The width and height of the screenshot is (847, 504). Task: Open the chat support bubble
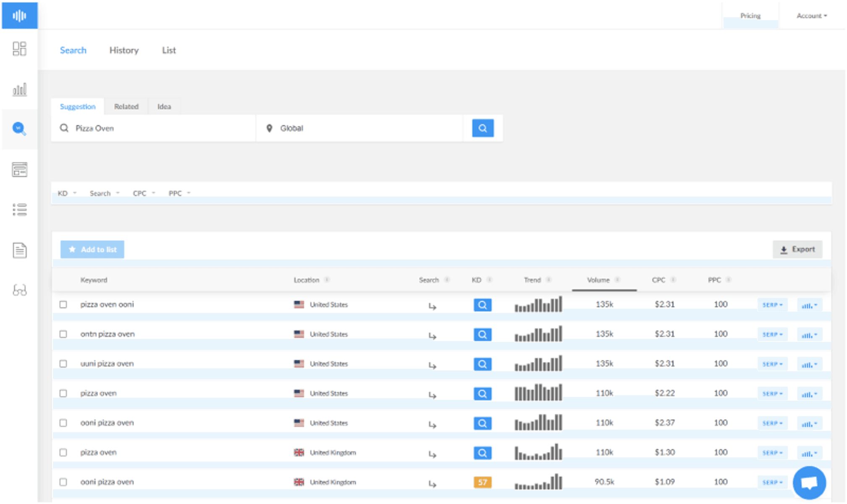click(809, 483)
